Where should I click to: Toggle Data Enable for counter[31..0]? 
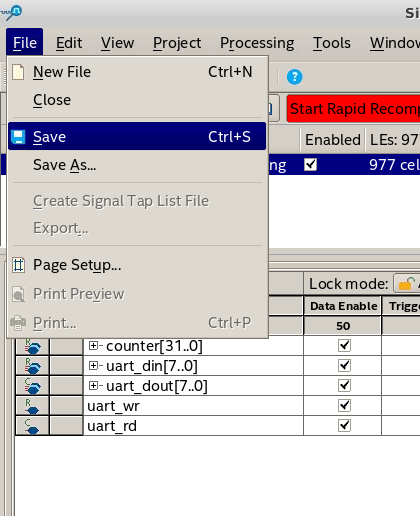[x=344, y=345]
